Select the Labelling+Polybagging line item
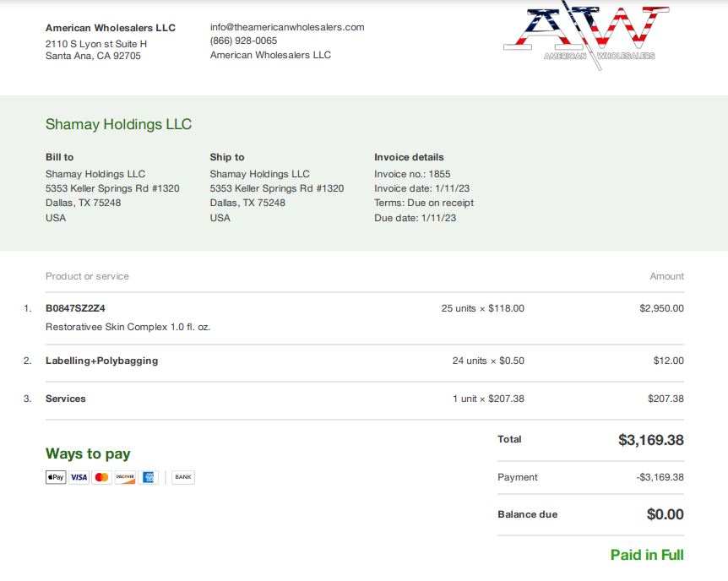Image resolution: width=728 pixels, height=581 pixels. pos(101,361)
